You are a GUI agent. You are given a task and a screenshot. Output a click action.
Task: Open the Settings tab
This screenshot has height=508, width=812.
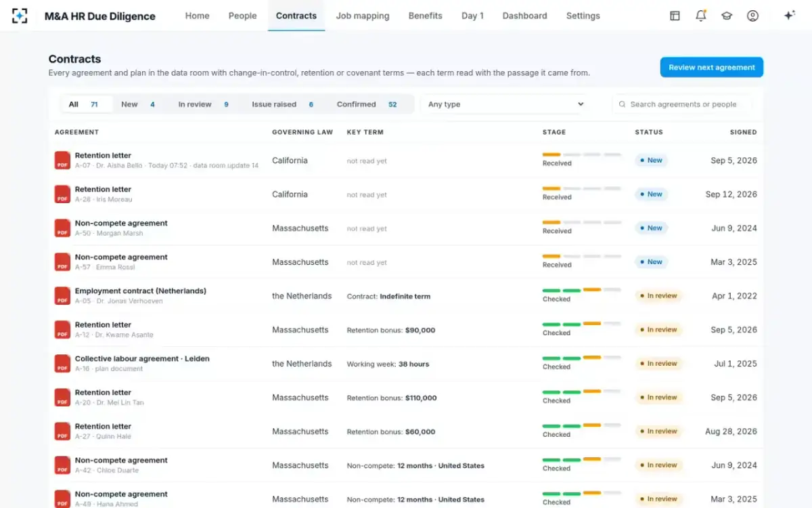583,16
